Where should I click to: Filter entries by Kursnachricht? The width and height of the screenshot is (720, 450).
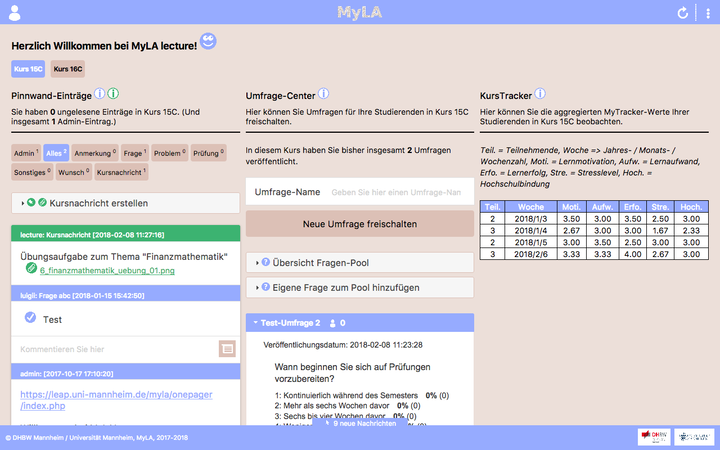point(121,172)
